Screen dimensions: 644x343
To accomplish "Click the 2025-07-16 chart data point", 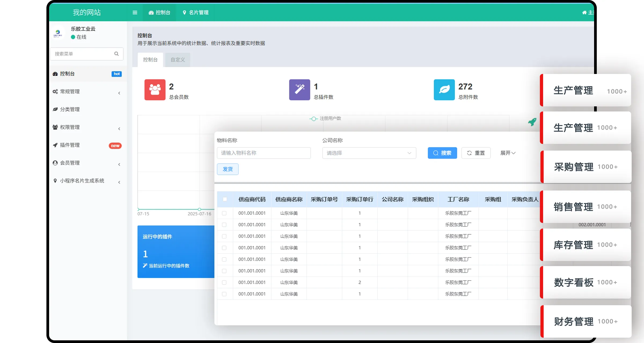I will coord(199,209).
